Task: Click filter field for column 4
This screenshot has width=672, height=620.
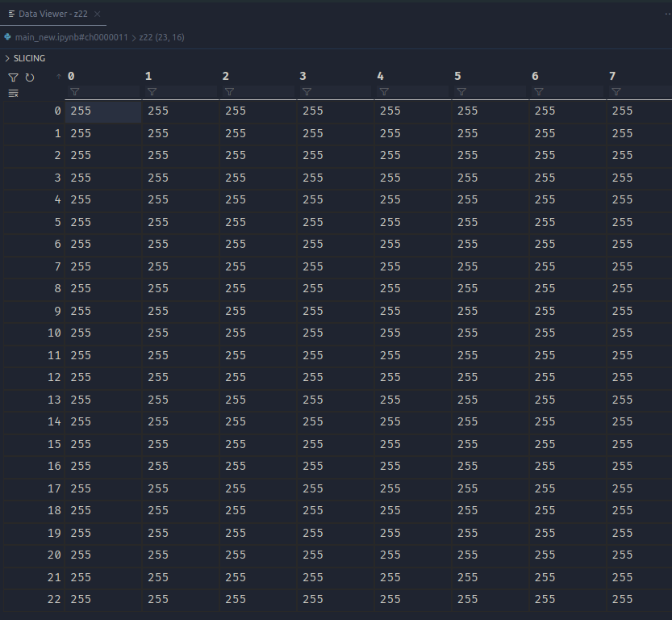Action: click(x=413, y=92)
